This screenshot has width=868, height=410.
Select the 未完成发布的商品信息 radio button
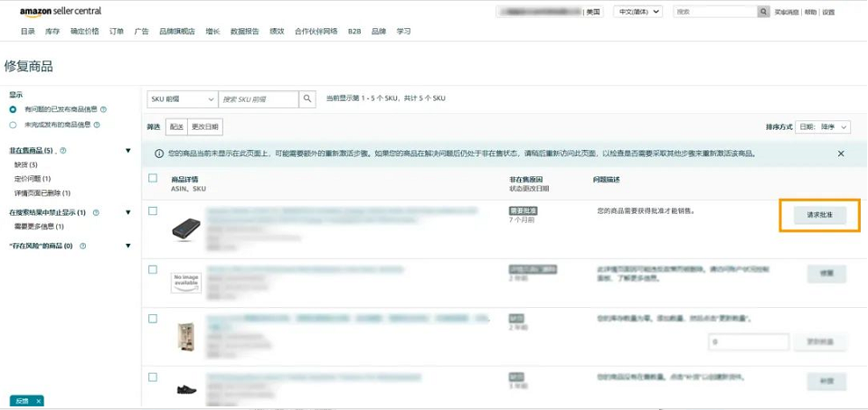14,125
